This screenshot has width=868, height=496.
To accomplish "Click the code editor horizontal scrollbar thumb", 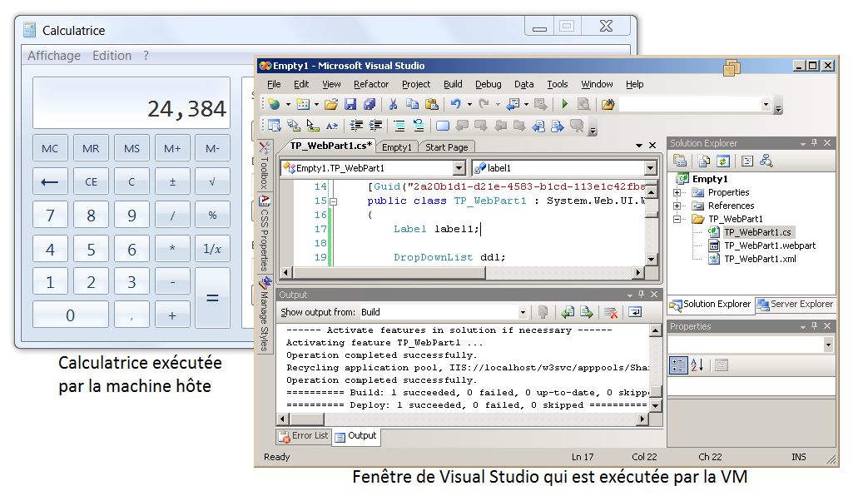I will tap(389, 272).
